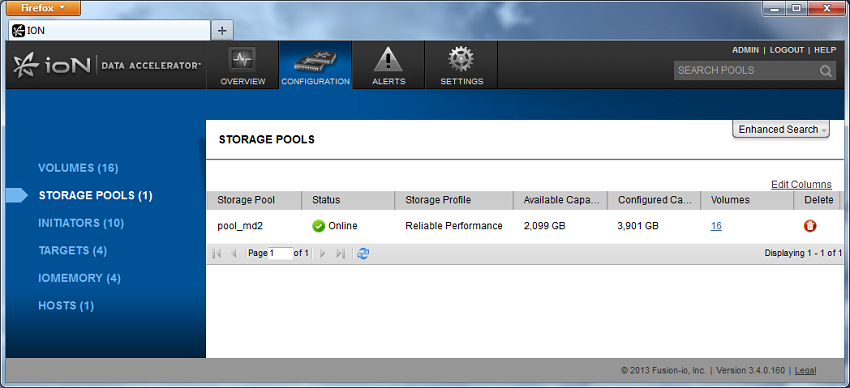Image resolution: width=850 pixels, height=388 pixels.
Task: Go to the next page arrow
Action: click(323, 253)
